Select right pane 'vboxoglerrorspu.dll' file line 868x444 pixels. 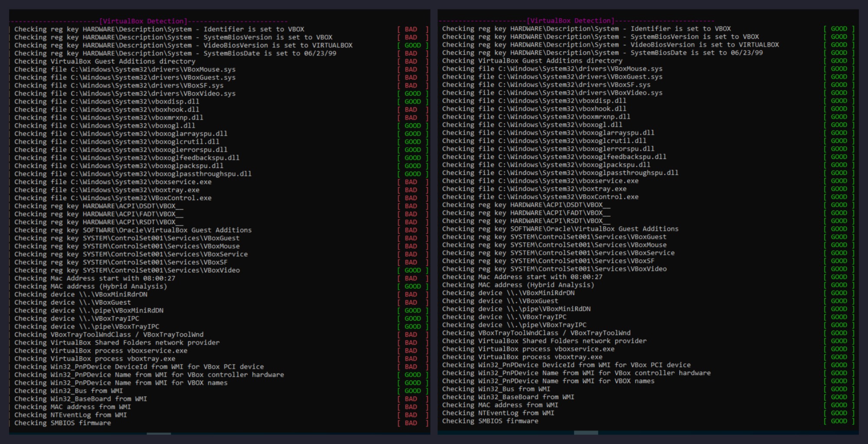[549, 149]
